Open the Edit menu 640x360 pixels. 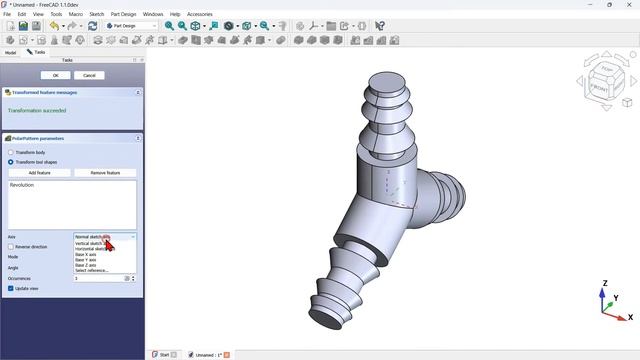[x=22, y=14]
